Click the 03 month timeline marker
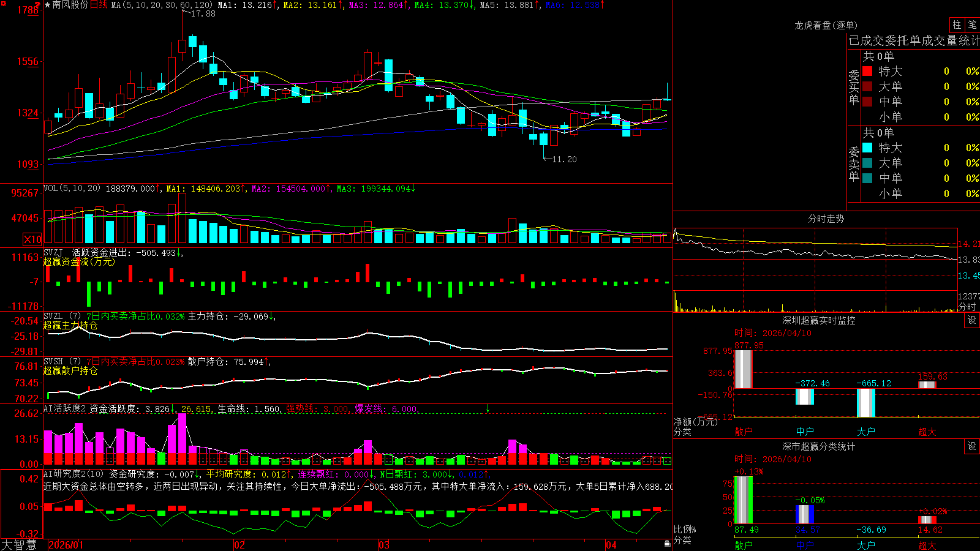 tap(384, 545)
